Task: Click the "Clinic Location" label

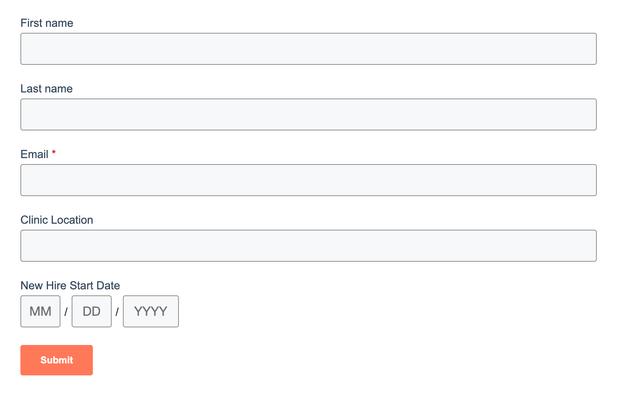Action: 57,220
